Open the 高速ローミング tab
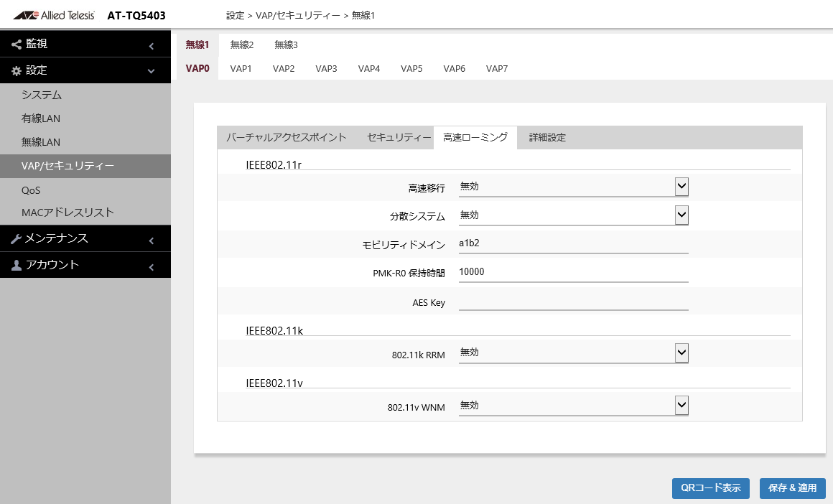The image size is (833, 504). (x=475, y=138)
